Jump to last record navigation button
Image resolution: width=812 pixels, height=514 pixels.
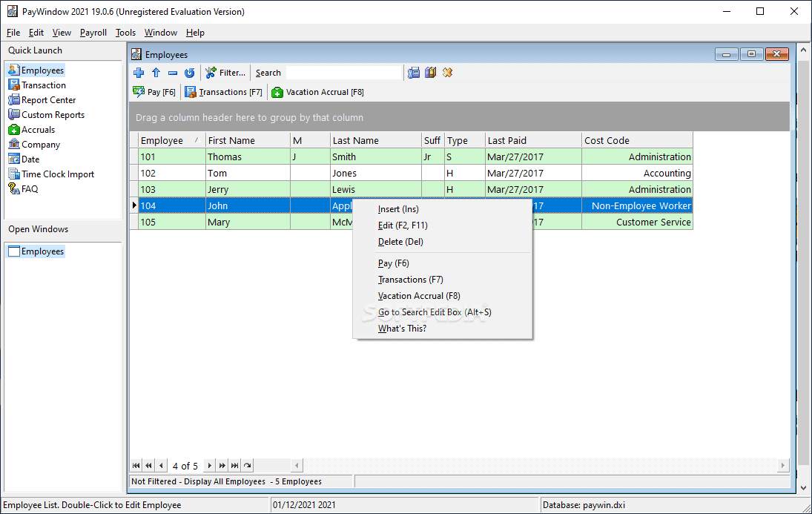tap(234, 465)
